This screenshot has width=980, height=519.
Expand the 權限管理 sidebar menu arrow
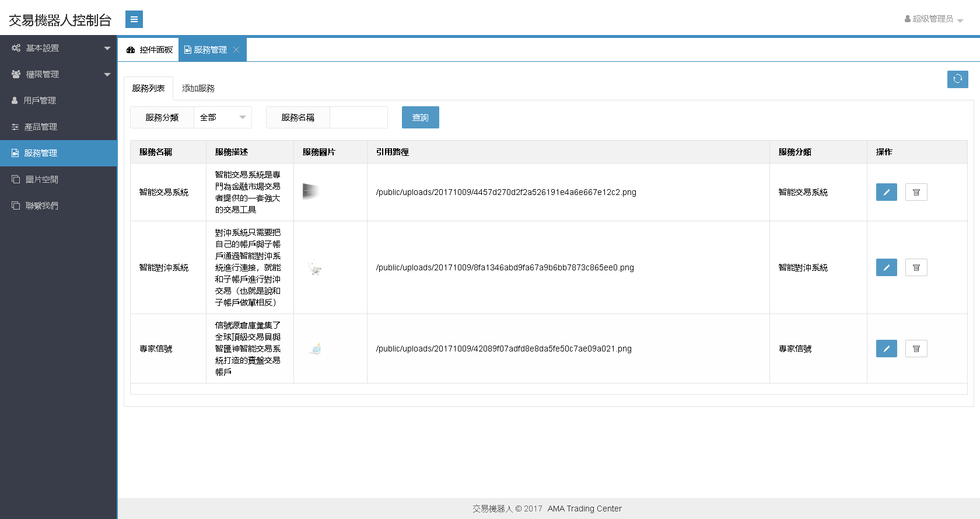coord(107,74)
